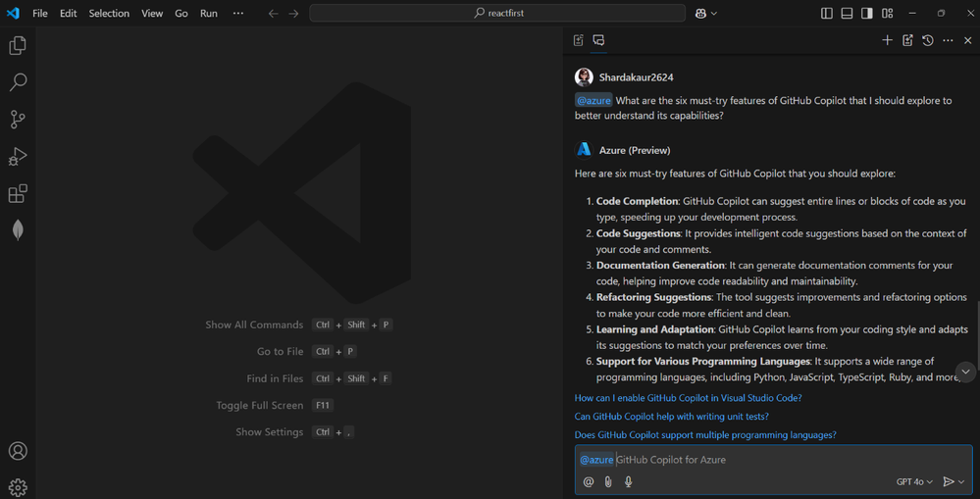Click the F11 keybinding label
980x499 pixels.
click(323, 405)
